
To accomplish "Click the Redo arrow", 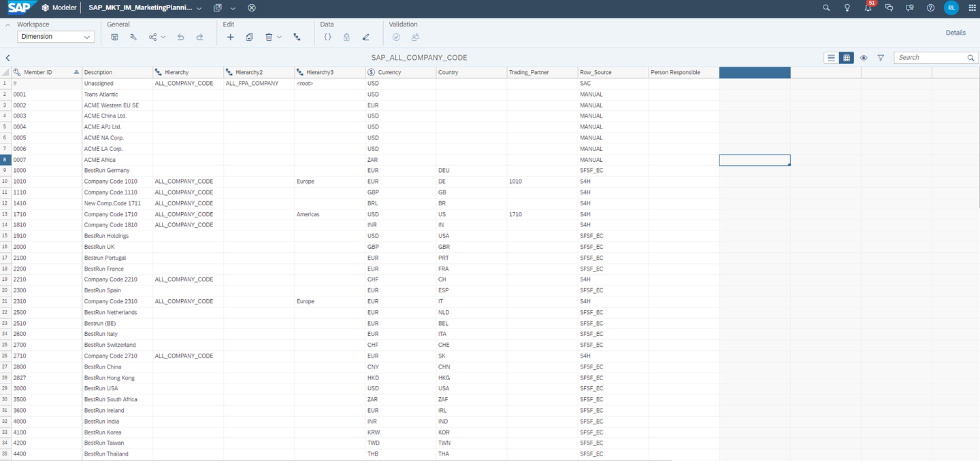I will 199,37.
